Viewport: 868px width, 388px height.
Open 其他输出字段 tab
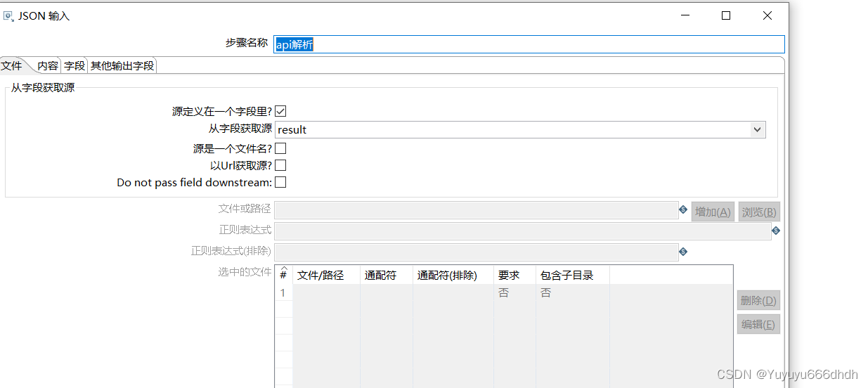pos(122,65)
